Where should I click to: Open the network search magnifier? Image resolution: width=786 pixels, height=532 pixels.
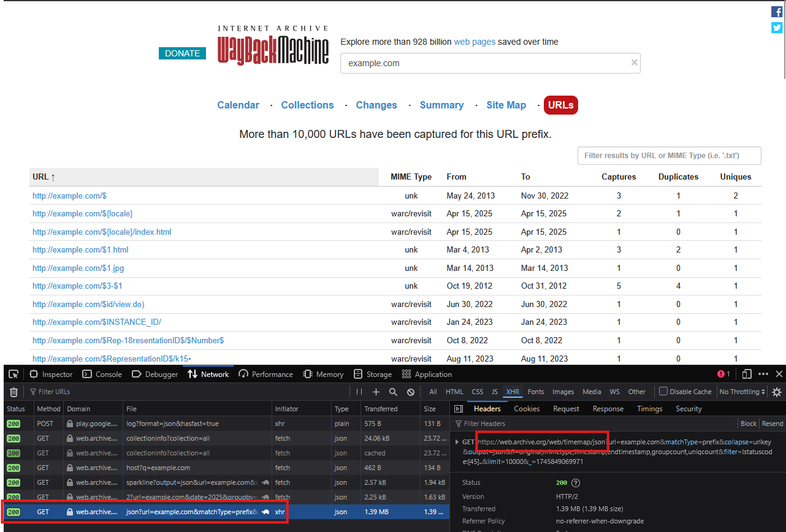click(x=393, y=392)
